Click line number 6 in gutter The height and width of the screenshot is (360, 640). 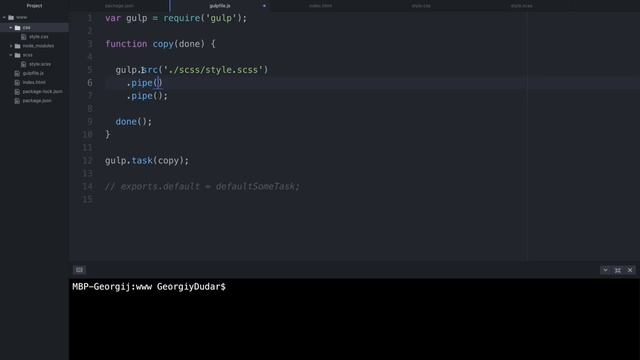[90, 83]
